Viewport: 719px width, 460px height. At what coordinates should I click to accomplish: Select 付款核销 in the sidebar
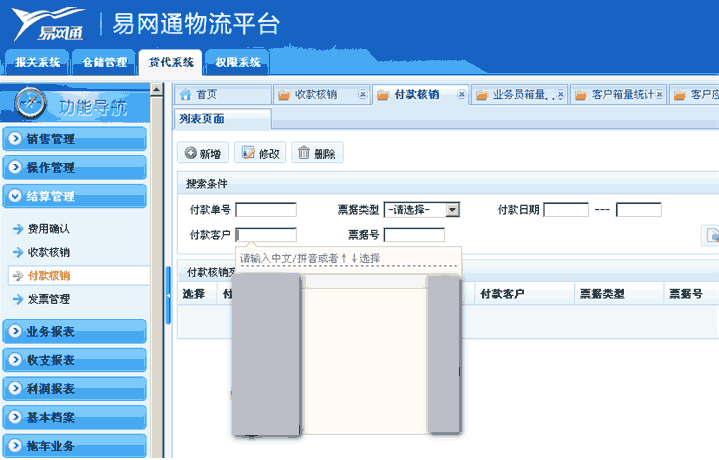click(x=49, y=275)
